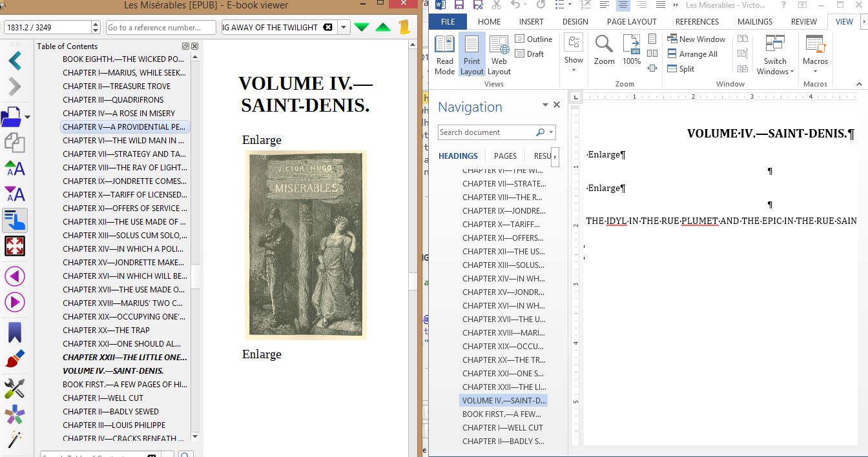This screenshot has width=868, height=457.
Task: Toggle full screen mode in e-book viewer
Action: click(x=14, y=245)
